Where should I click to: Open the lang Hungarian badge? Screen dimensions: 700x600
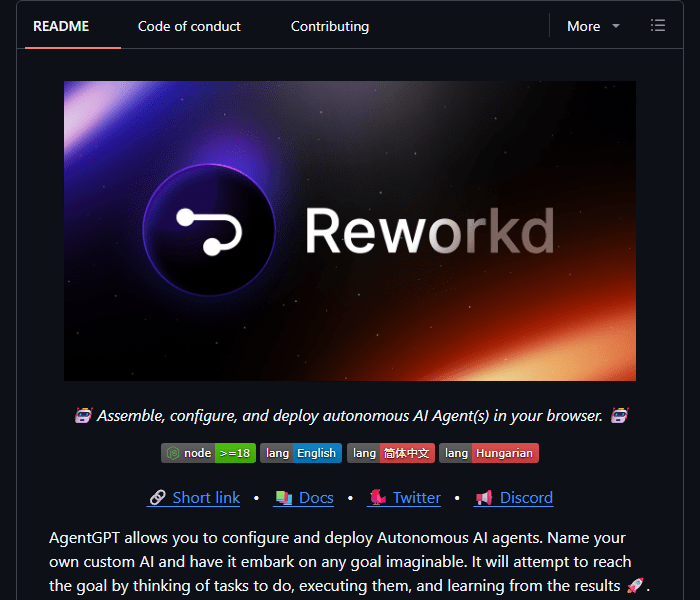tap(489, 453)
